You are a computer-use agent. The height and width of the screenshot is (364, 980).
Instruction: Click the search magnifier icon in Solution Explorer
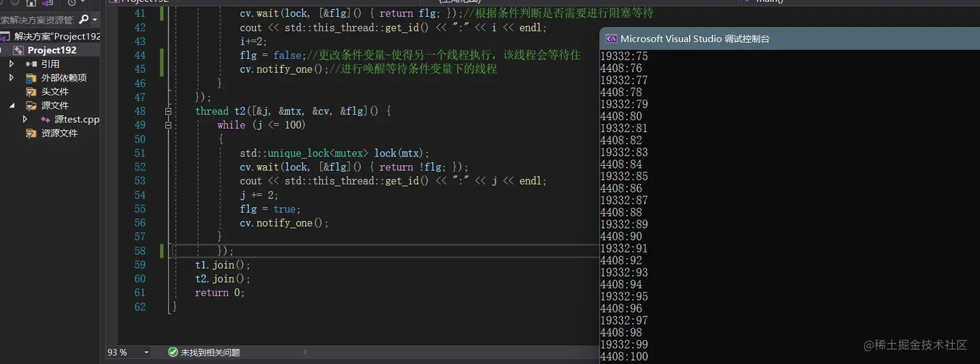84,20
